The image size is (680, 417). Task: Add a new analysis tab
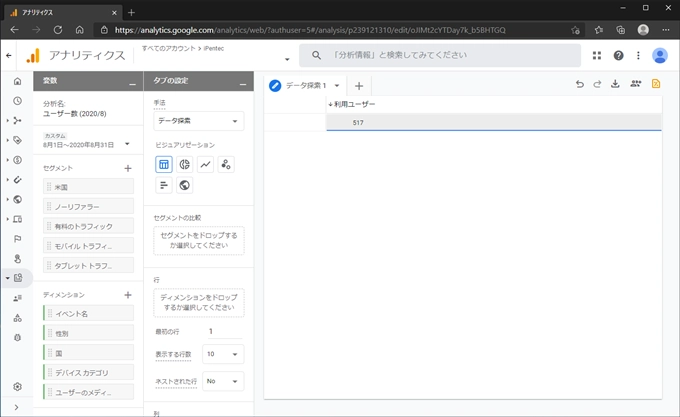tap(359, 86)
